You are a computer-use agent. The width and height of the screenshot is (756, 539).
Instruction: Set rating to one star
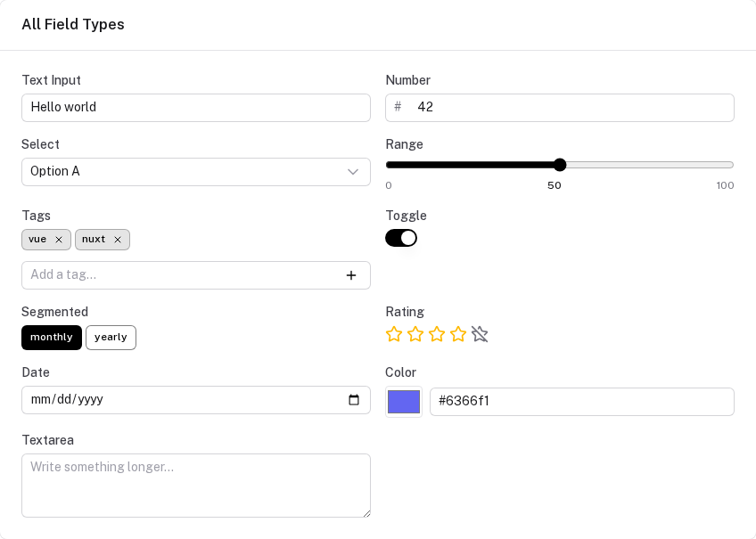(394, 334)
